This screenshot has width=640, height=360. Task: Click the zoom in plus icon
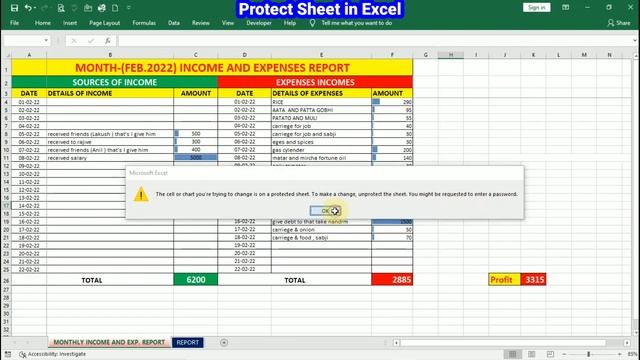coord(619,354)
